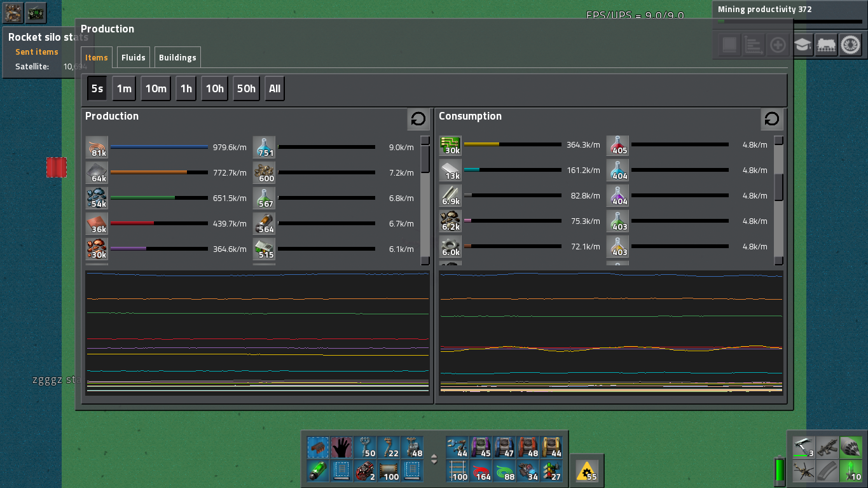Click copper plate icon showing 36k
Image resolution: width=868 pixels, height=488 pixels.
97,223
